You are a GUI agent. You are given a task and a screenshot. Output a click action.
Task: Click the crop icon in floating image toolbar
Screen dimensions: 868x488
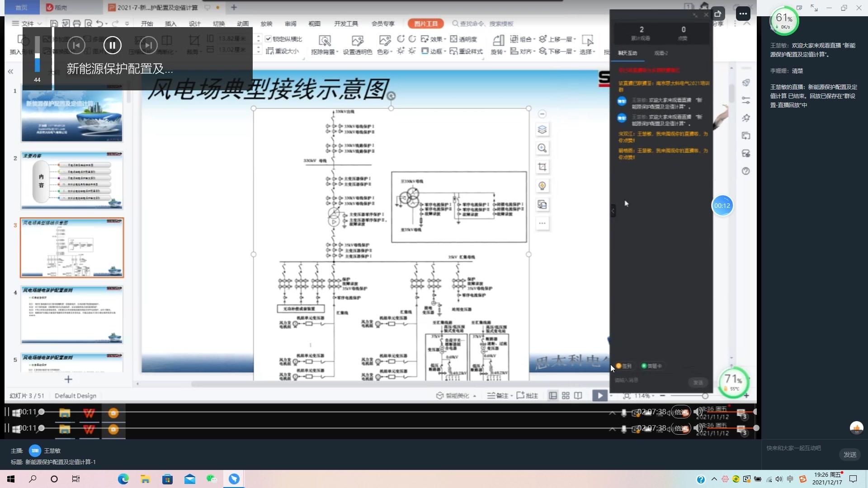click(542, 167)
